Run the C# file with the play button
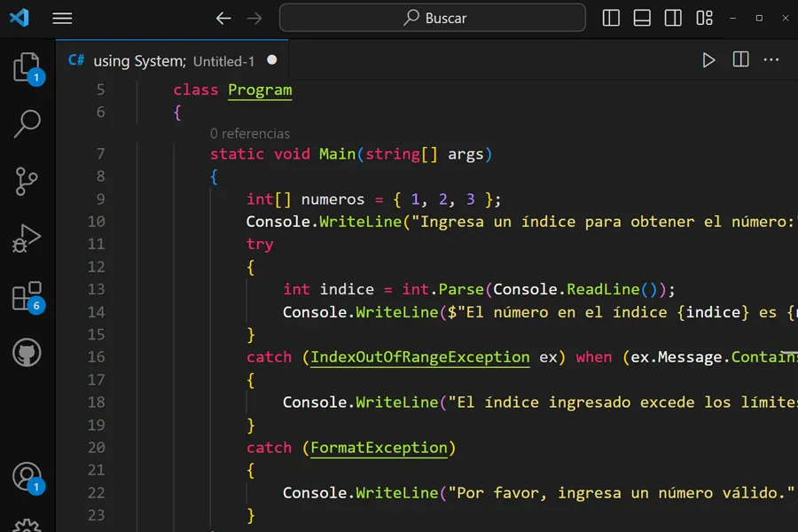The height and width of the screenshot is (532, 798). pos(708,59)
